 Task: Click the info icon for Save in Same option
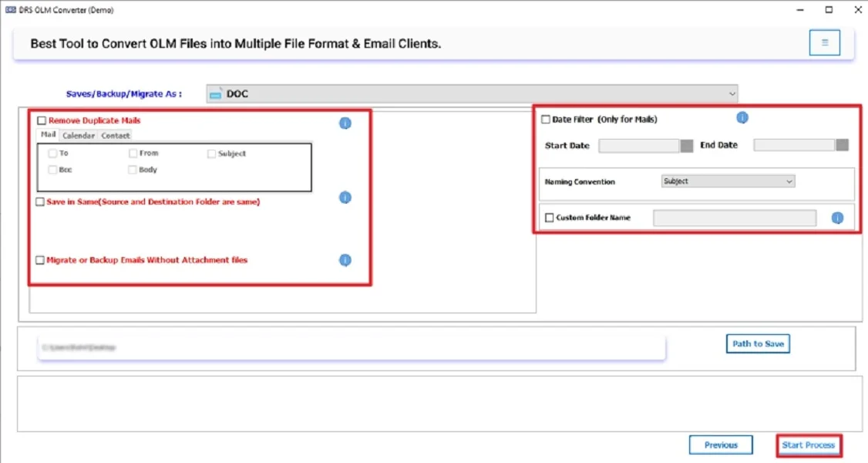pyautogui.click(x=345, y=198)
